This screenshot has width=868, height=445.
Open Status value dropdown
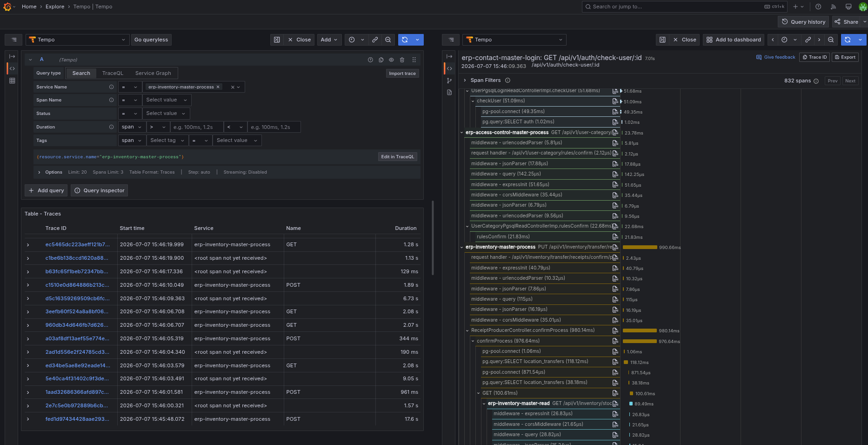[x=166, y=114]
